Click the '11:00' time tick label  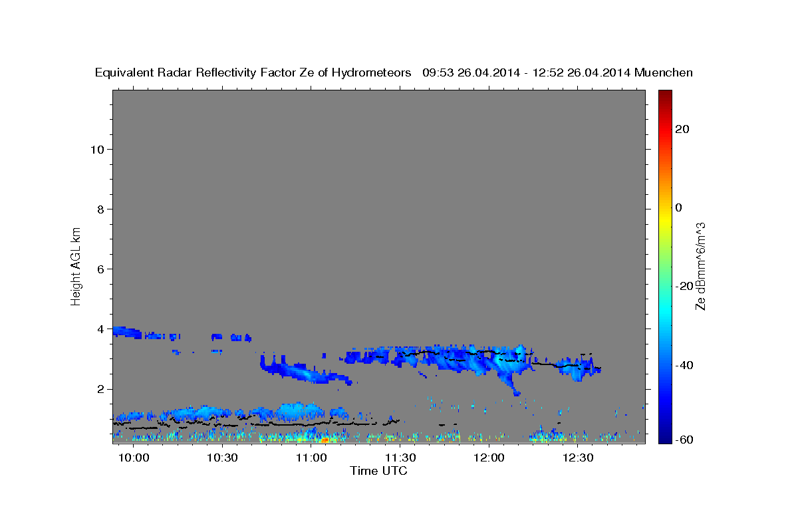click(311, 458)
